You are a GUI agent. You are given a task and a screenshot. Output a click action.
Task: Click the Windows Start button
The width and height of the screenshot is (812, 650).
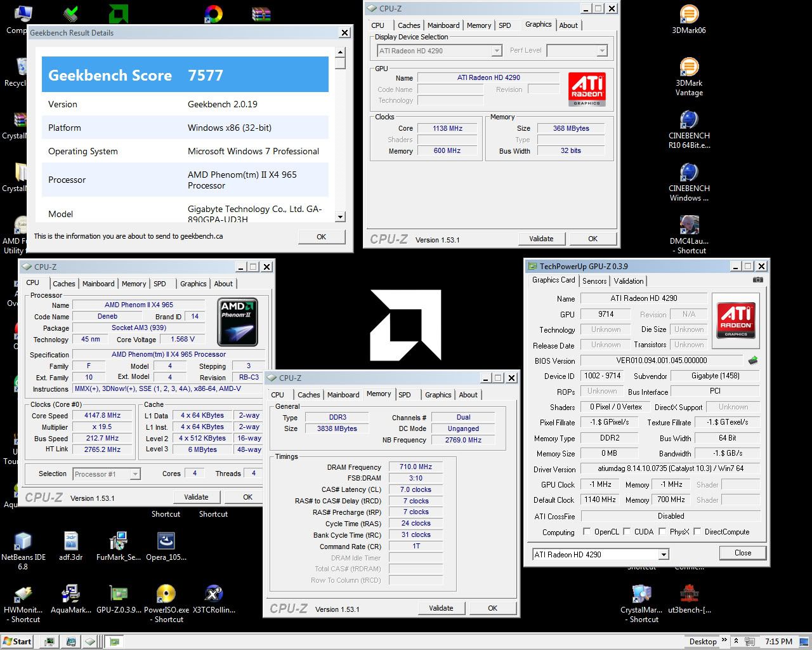click(x=17, y=641)
